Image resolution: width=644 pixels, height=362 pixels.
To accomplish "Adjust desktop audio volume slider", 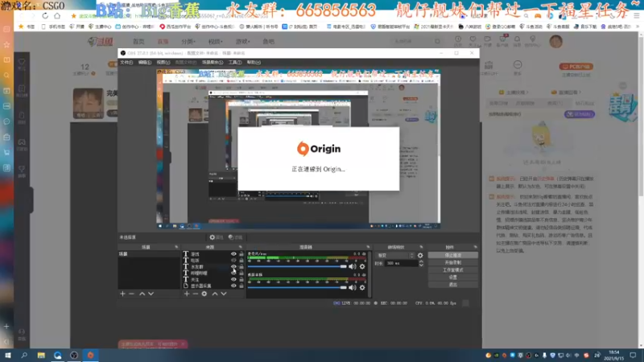I will click(297, 288).
